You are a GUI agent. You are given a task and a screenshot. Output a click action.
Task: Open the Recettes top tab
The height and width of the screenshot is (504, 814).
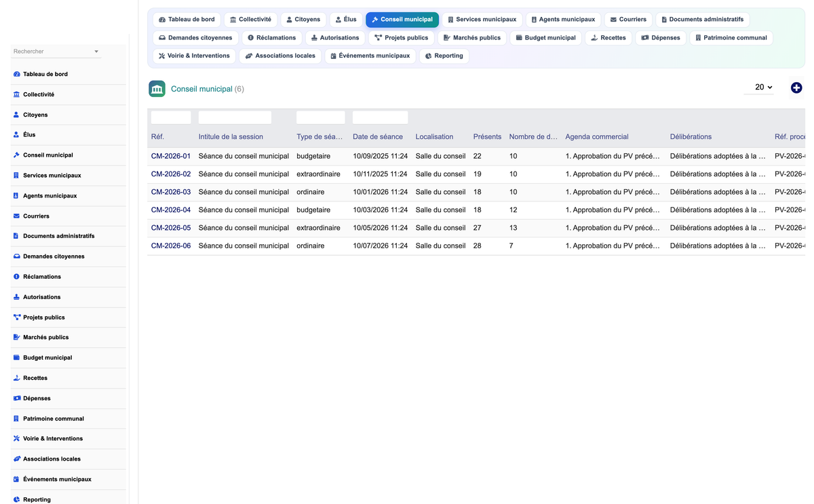[x=608, y=38]
